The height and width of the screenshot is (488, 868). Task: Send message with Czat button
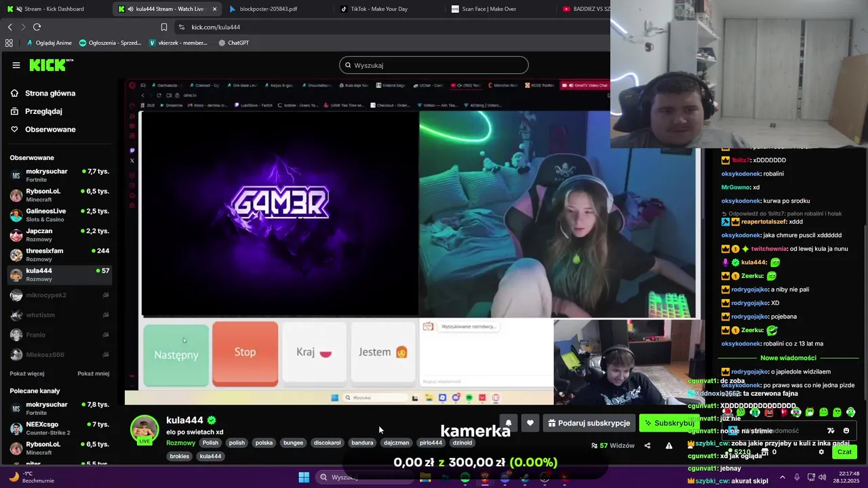point(844,452)
